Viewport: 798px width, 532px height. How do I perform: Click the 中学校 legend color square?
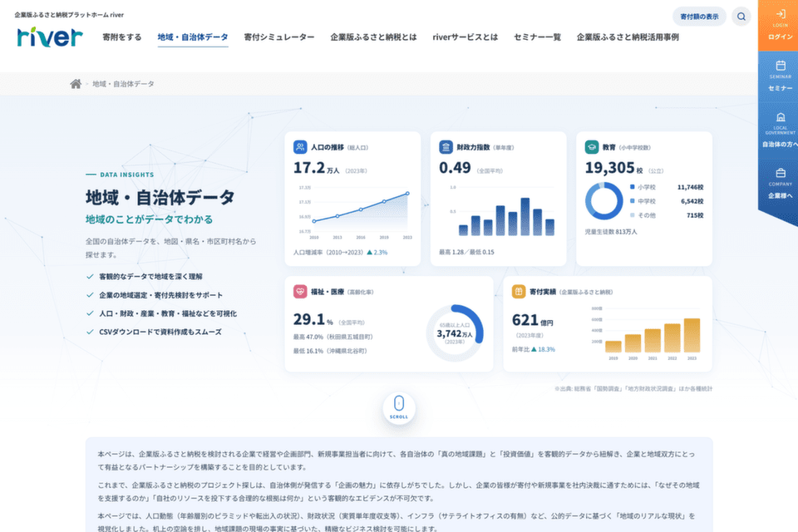pos(632,201)
